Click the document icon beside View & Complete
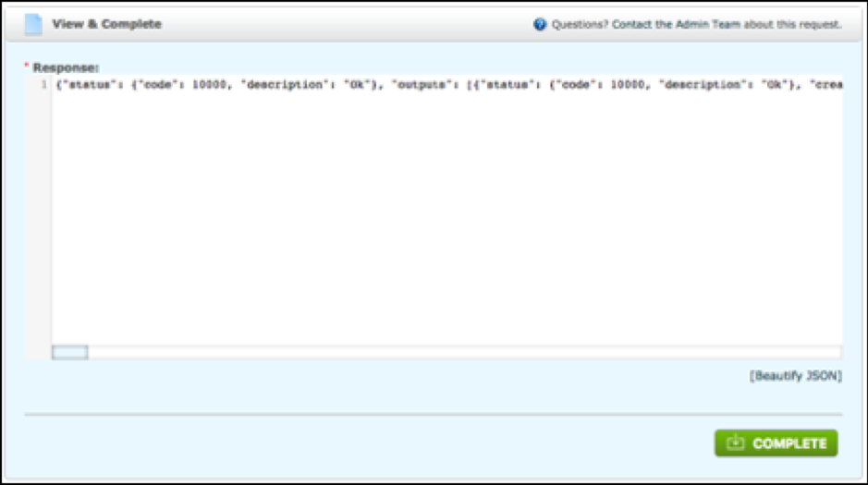 click(33, 24)
